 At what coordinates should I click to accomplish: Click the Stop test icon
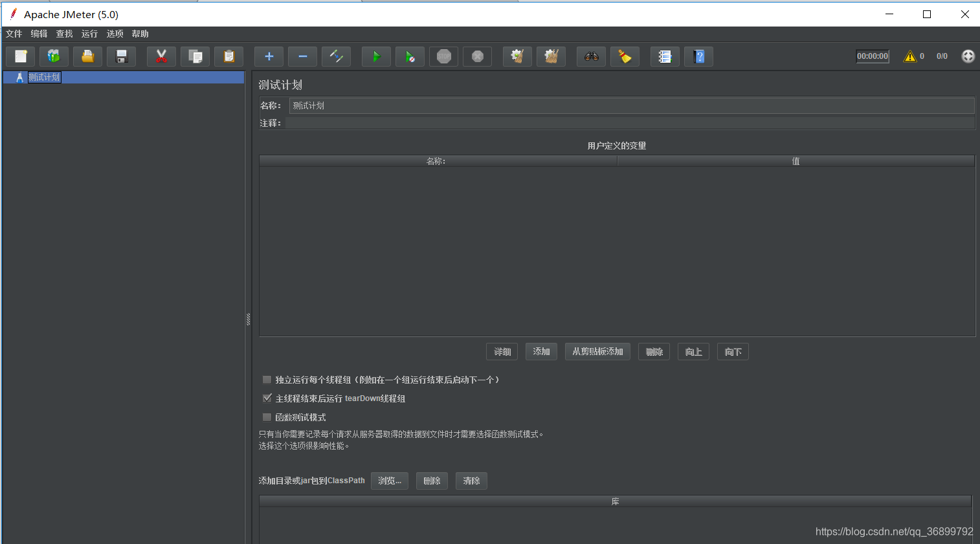(443, 56)
